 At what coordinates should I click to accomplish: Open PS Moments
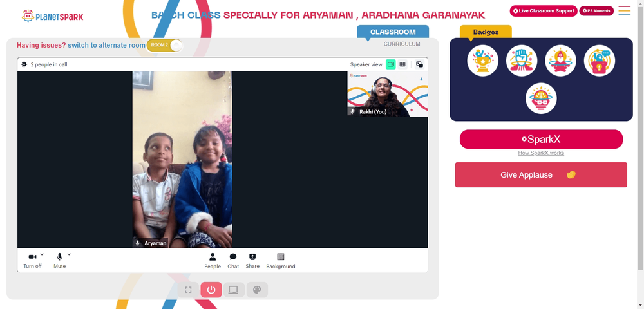point(596,11)
